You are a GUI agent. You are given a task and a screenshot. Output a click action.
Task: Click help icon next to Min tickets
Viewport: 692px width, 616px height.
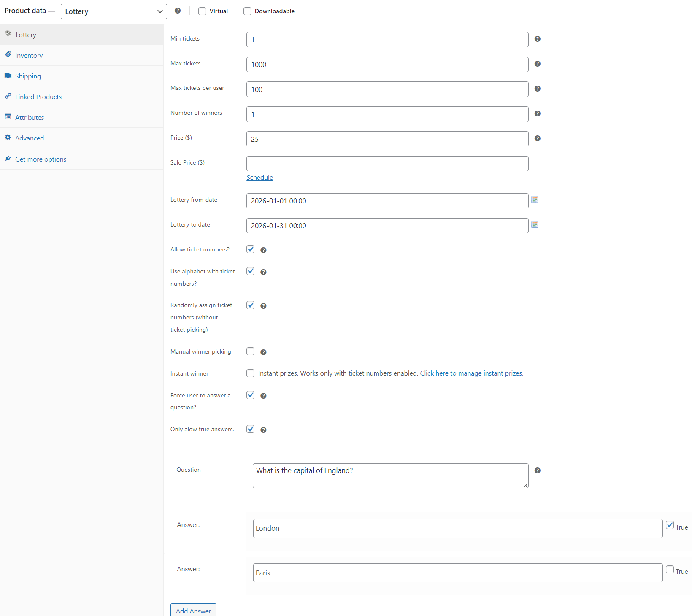click(537, 39)
